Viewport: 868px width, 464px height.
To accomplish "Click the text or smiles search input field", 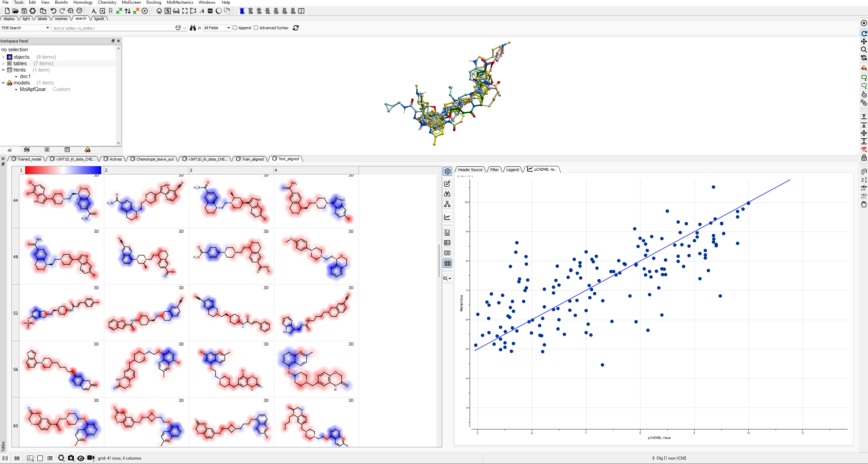I will pos(112,28).
